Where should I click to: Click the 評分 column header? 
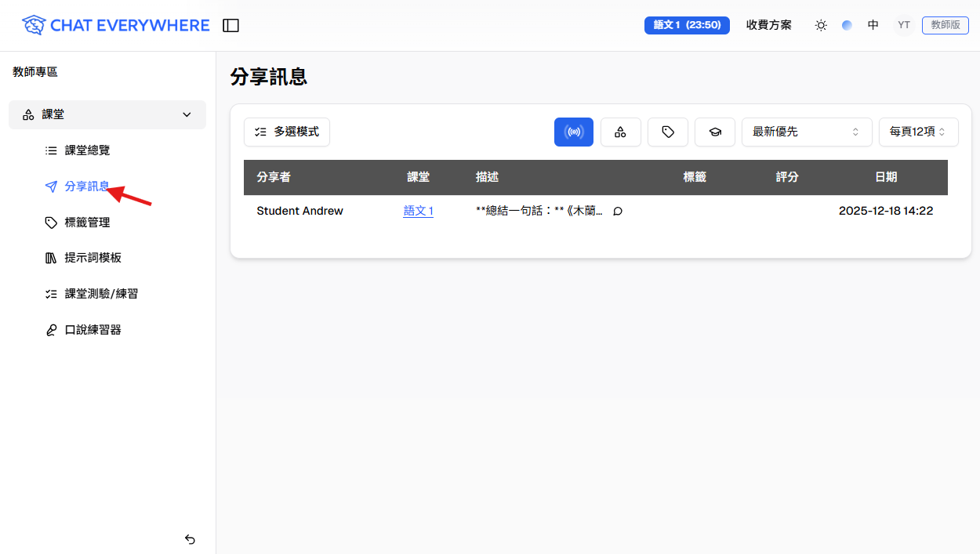click(x=787, y=177)
